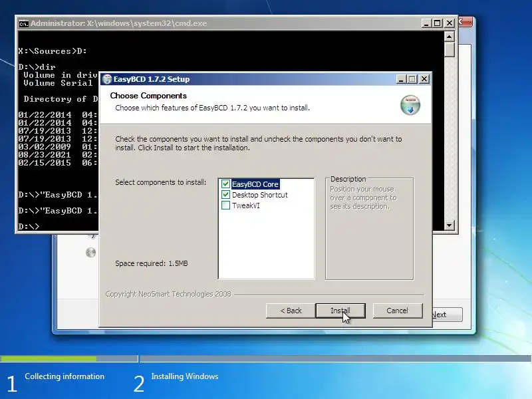
Task: Uncheck EasyBCD Core component
Action: tap(225, 184)
